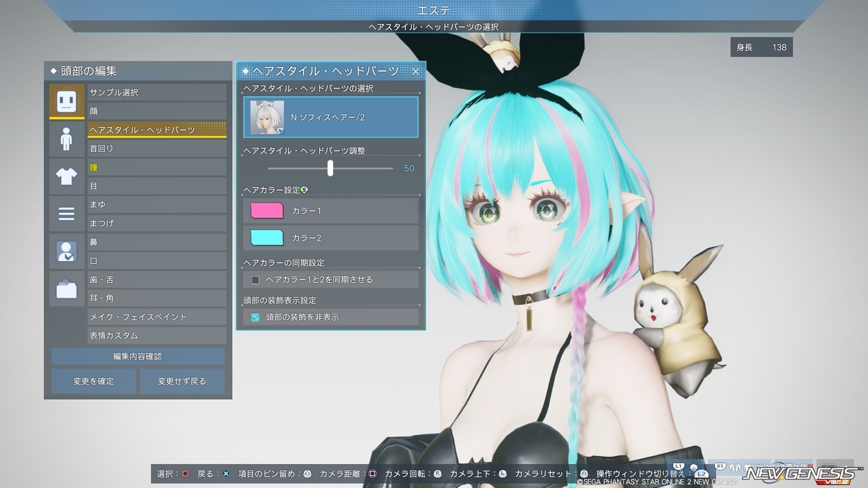Open the cyan カラー2 swatch
Screen dimensions: 868x488
click(x=266, y=237)
